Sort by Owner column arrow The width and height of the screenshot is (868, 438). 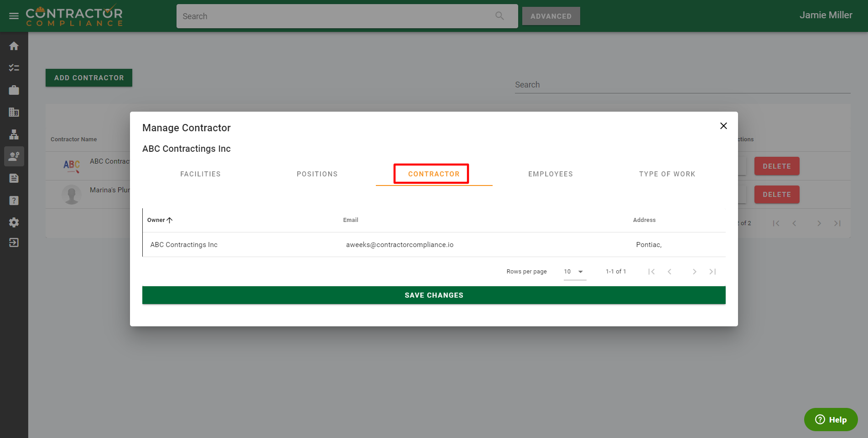170,220
